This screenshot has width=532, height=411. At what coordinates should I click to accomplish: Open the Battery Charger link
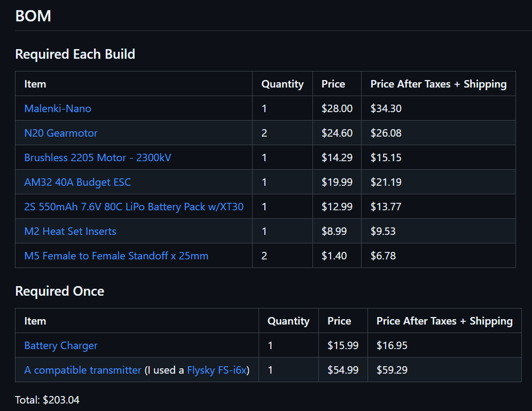(x=61, y=345)
